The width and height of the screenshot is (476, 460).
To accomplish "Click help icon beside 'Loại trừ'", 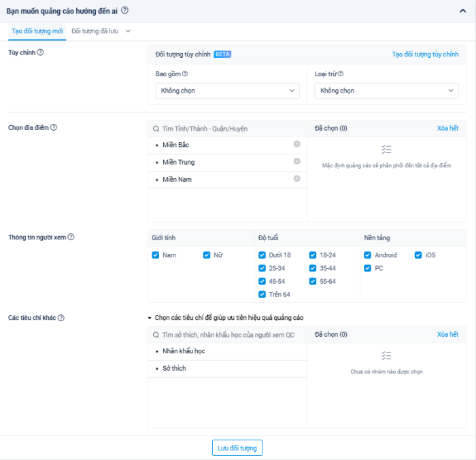I will (x=341, y=73).
